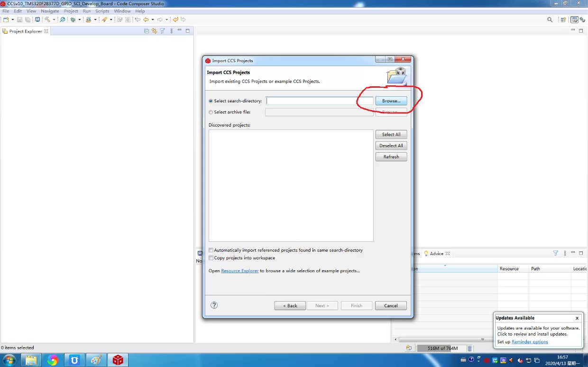This screenshot has height=367, width=588.
Task: Enable Copy projects into workspace checkbox
Action: point(211,258)
